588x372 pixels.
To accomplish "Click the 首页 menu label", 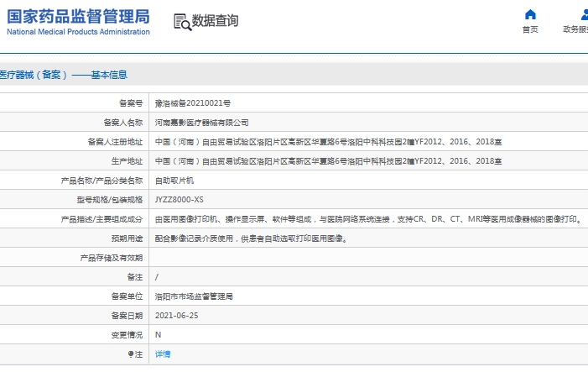I will coord(530,29).
